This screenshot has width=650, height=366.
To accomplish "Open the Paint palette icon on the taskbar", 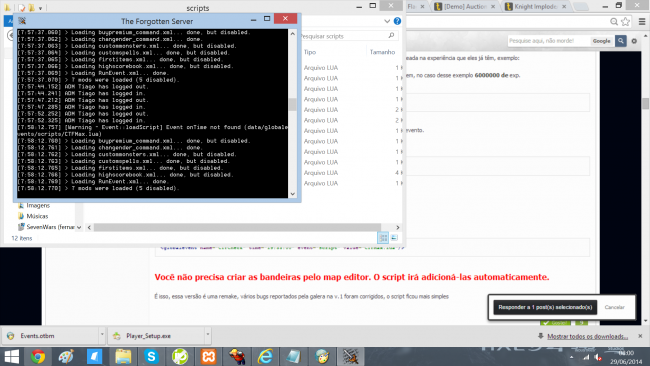I will click(x=66, y=356).
